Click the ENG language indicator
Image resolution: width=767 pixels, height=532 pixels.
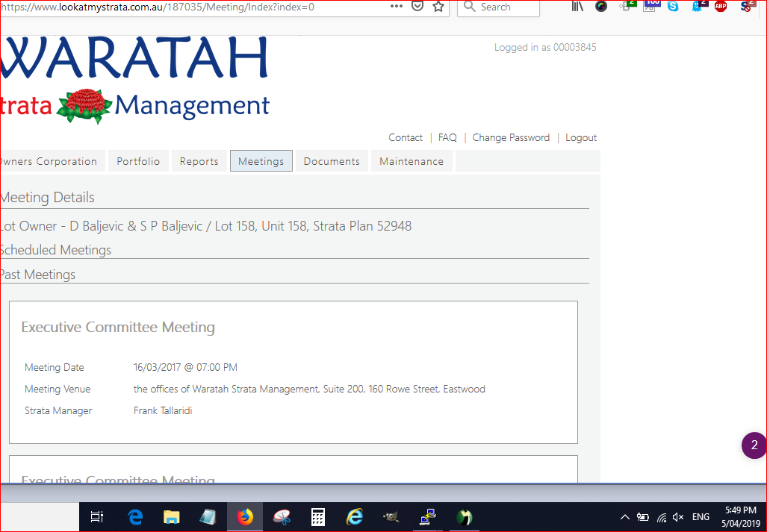pos(701,517)
